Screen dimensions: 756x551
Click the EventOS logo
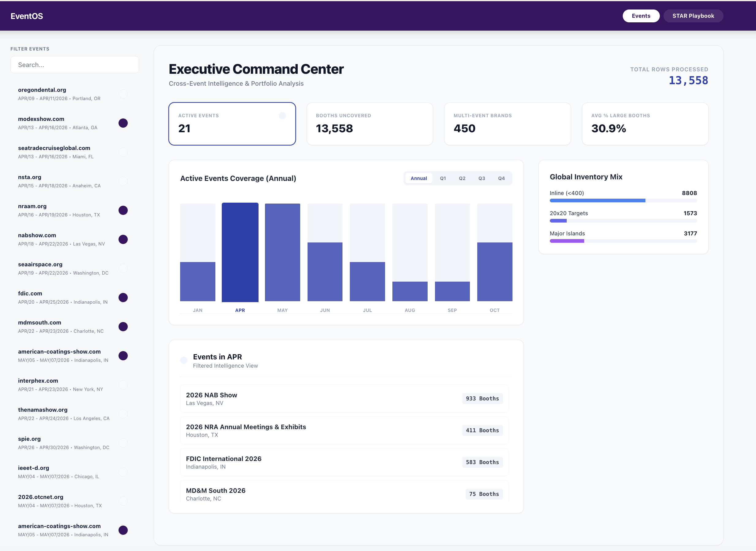coord(26,16)
